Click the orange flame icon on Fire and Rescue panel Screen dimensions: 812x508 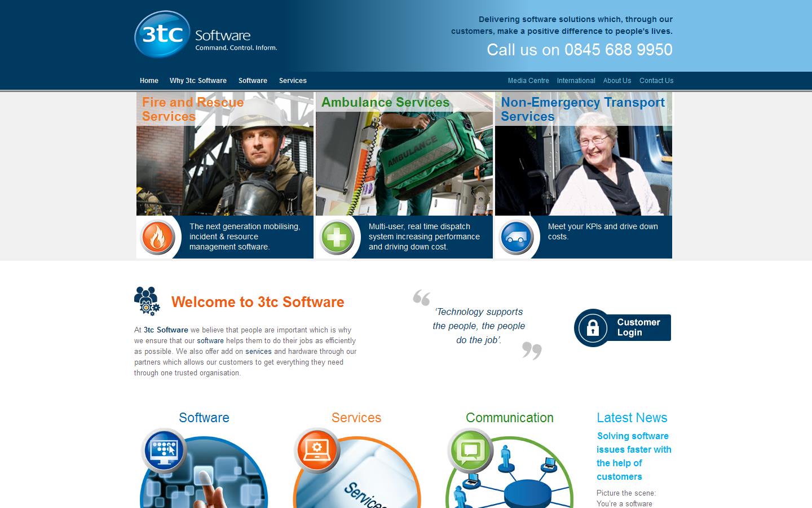(156, 237)
